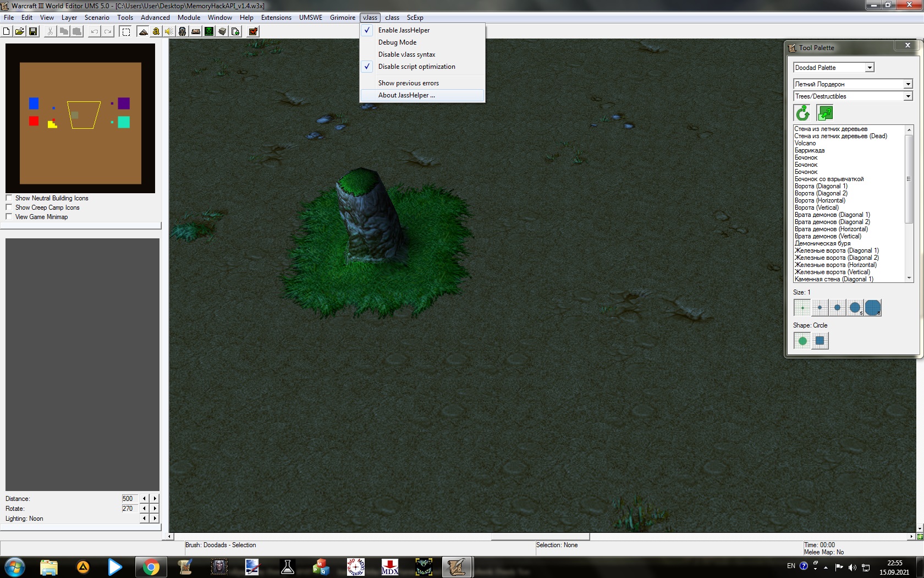Open the Import Manager icon
This screenshot has width=924, height=578.
click(x=235, y=31)
